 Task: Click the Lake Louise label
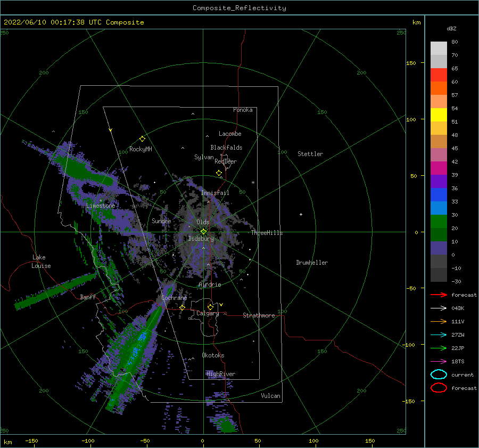(41, 262)
